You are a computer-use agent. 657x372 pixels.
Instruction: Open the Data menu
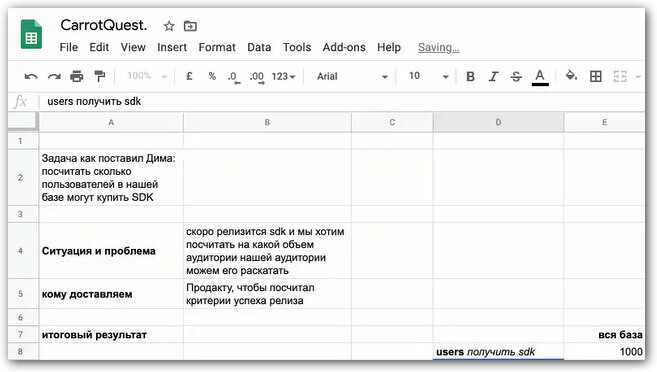tap(259, 47)
